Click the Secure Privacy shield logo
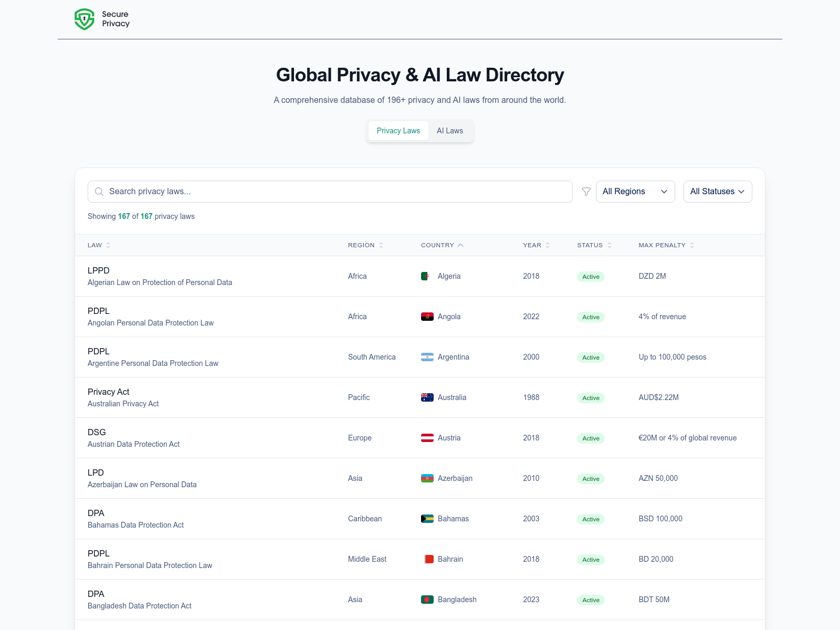This screenshot has width=840, height=630. pos(84,19)
